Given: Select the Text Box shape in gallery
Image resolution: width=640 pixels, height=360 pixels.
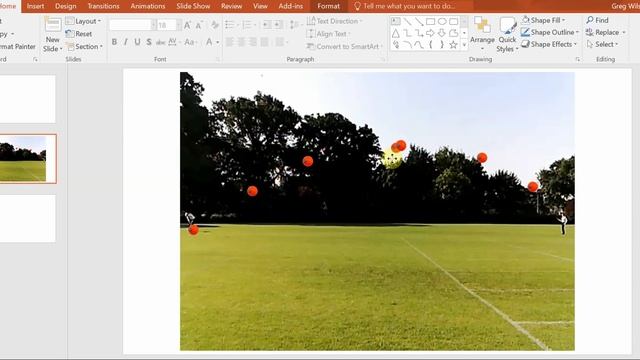Looking at the screenshot, I should [x=396, y=21].
